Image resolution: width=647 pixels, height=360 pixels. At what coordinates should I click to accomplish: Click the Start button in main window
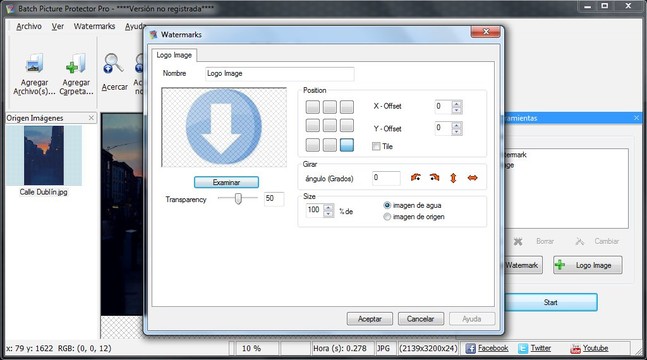[x=550, y=303]
